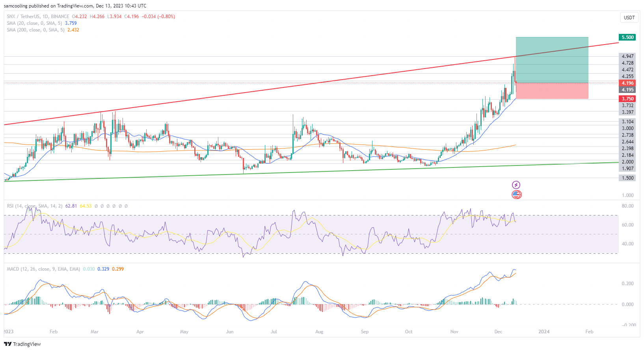Click the gray 4.195 price label
Image resolution: width=644 pixels, height=351 pixels.
[x=627, y=90]
